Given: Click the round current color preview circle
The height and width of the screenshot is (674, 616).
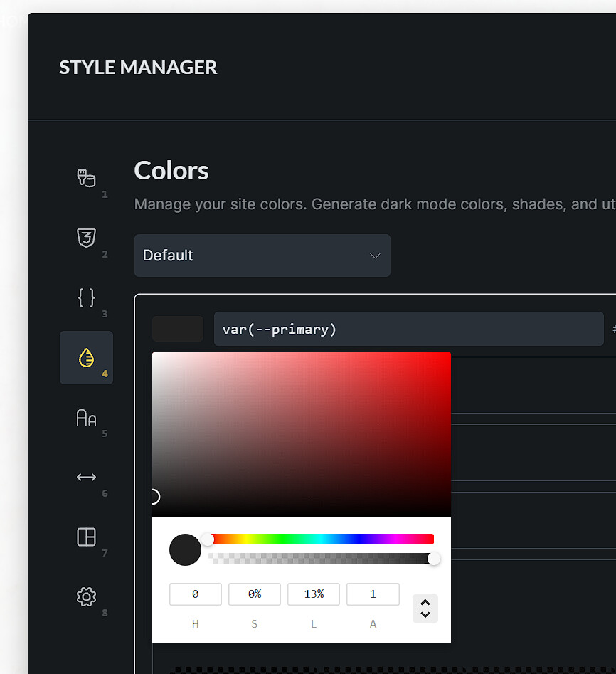Looking at the screenshot, I should click(x=185, y=549).
